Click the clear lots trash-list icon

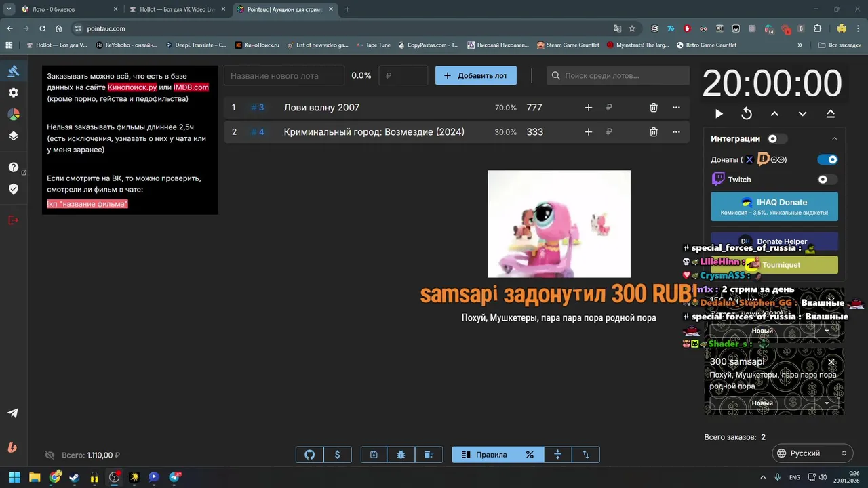pyautogui.click(x=429, y=455)
